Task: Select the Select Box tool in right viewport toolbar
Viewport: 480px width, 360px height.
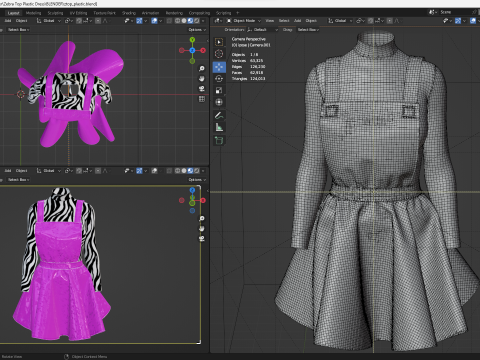Action: [x=219, y=42]
